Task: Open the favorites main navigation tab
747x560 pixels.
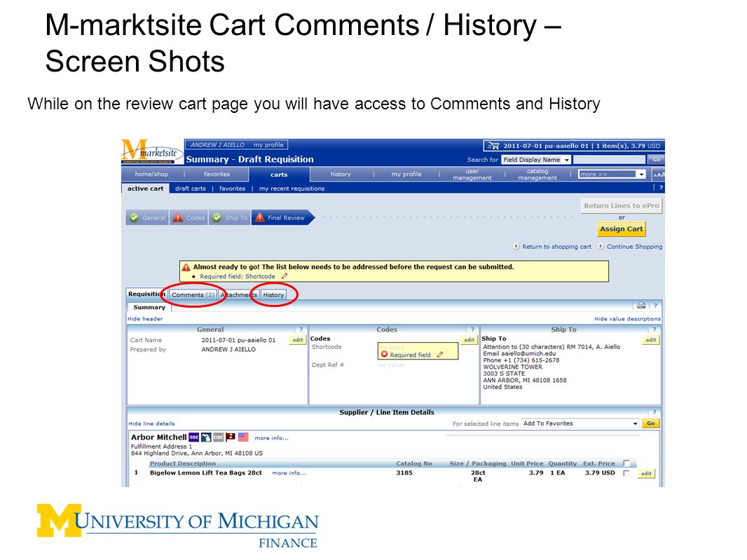Action: [x=217, y=175]
